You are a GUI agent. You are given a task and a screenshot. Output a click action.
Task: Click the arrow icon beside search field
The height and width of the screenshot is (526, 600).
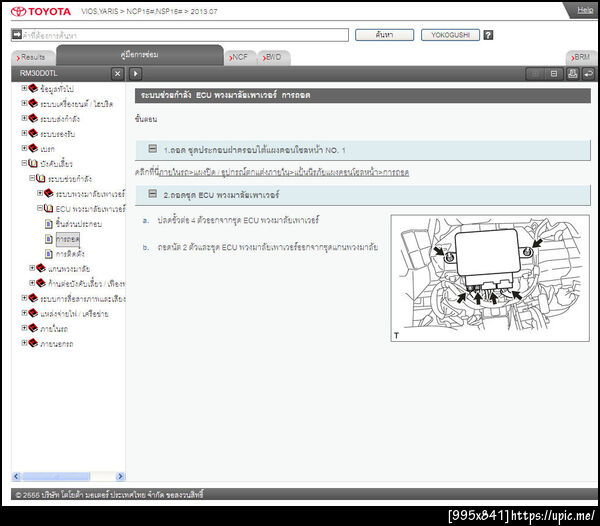coord(17,34)
